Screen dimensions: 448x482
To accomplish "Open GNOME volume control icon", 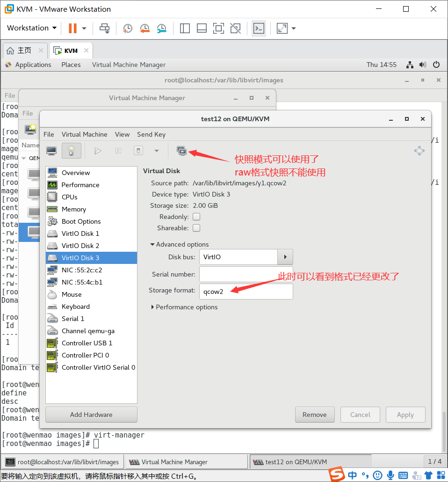I will click(x=423, y=65).
